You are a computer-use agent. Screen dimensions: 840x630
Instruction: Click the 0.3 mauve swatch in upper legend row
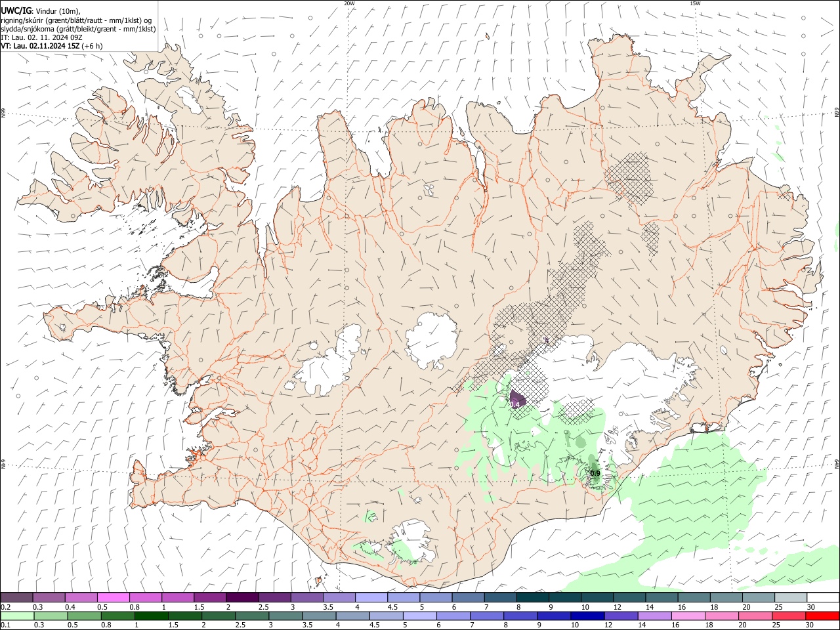pos(49,598)
